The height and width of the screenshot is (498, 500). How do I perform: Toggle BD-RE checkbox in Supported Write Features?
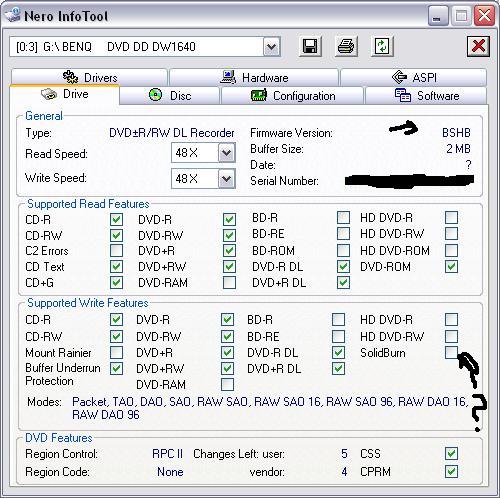338,336
